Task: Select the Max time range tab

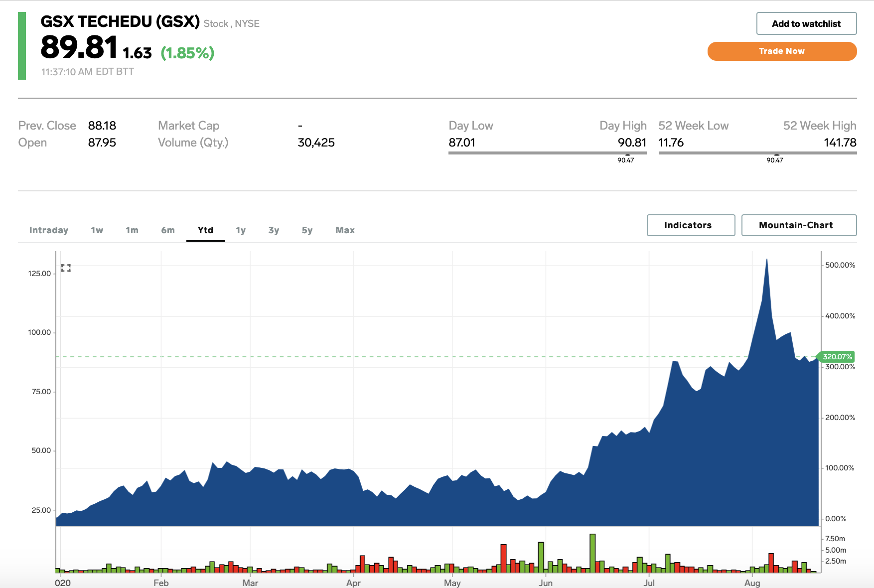Action: tap(345, 230)
